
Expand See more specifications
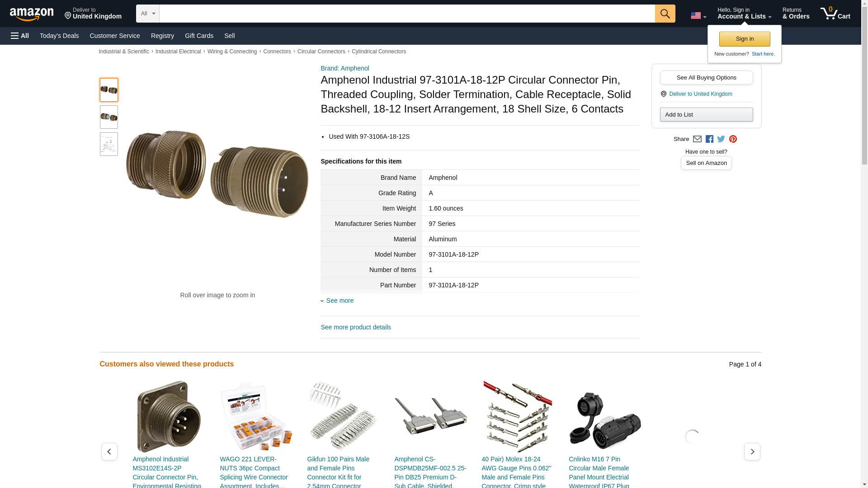[x=337, y=300]
